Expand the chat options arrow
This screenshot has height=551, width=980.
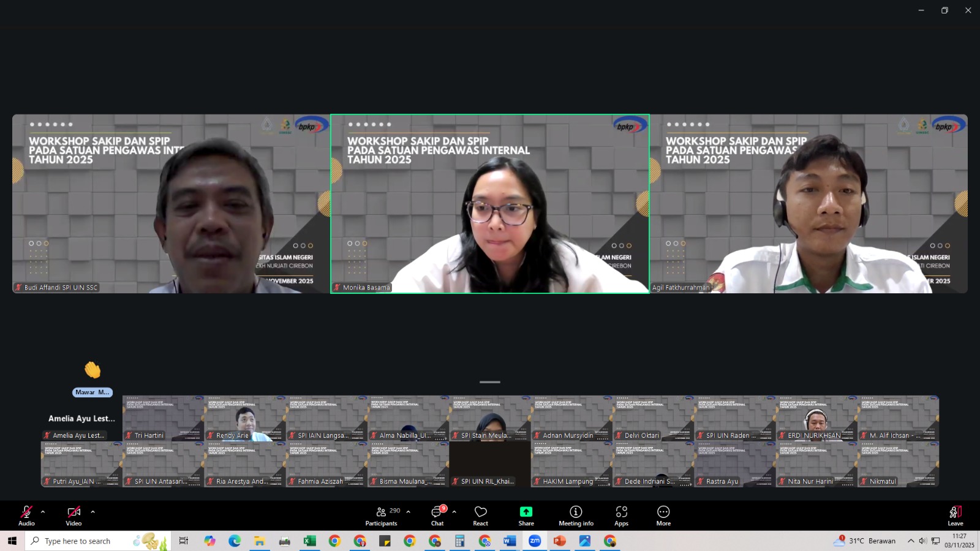click(454, 512)
